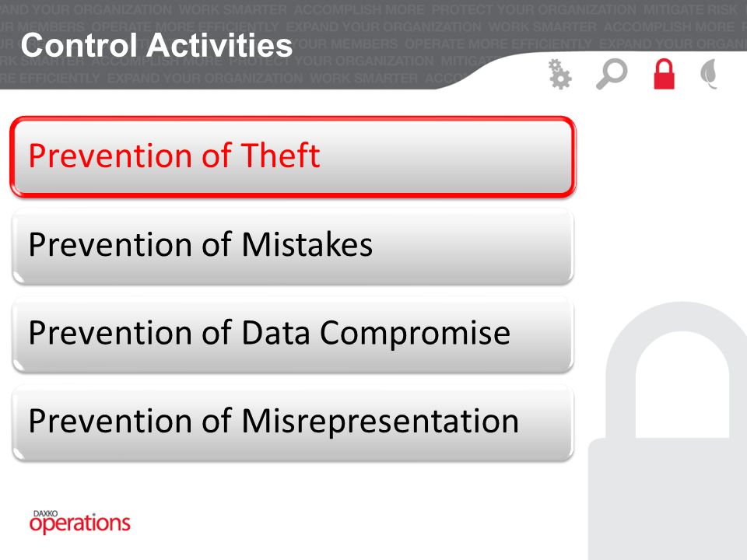The width and height of the screenshot is (747, 560).
Task: Open the Prevention of Data Compromise box
Action: (293, 334)
